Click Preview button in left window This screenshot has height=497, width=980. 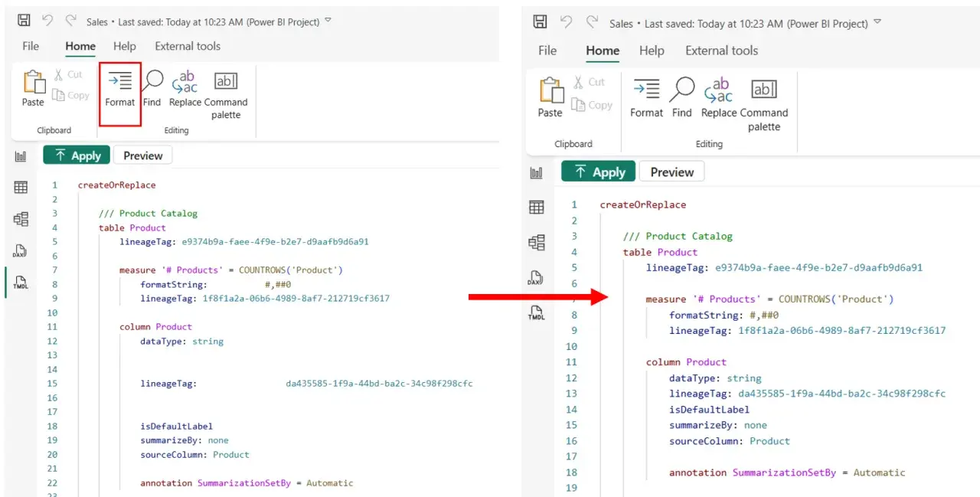[143, 155]
